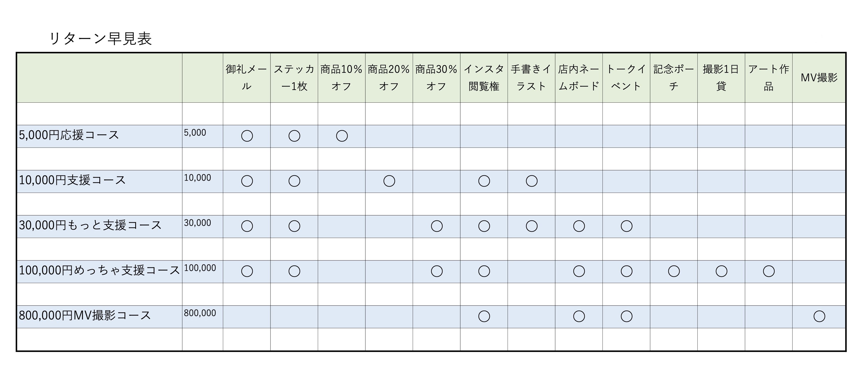Select the small 800,000 amount cell
This screenshot has width=868, height=392.
[x=200, y=313]
